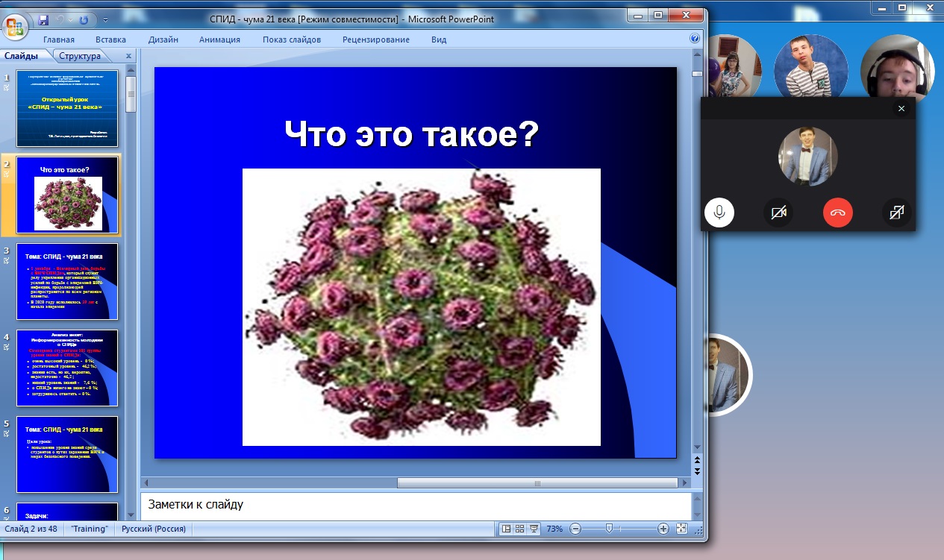The image size is (944, 560).
Task: Click the slides pane scrollbar thumb
Action: point(131,93)
